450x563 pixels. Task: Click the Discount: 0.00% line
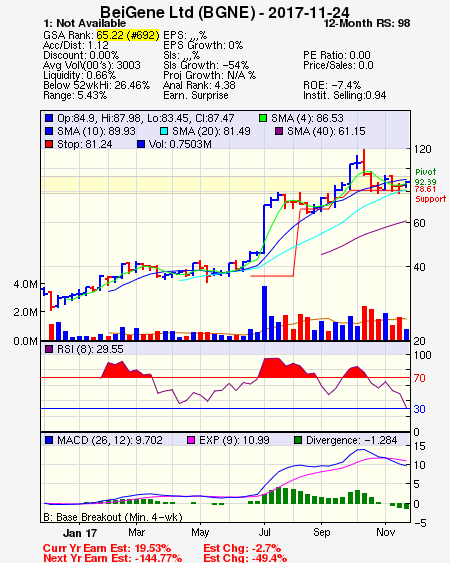[x=81, y=55]
